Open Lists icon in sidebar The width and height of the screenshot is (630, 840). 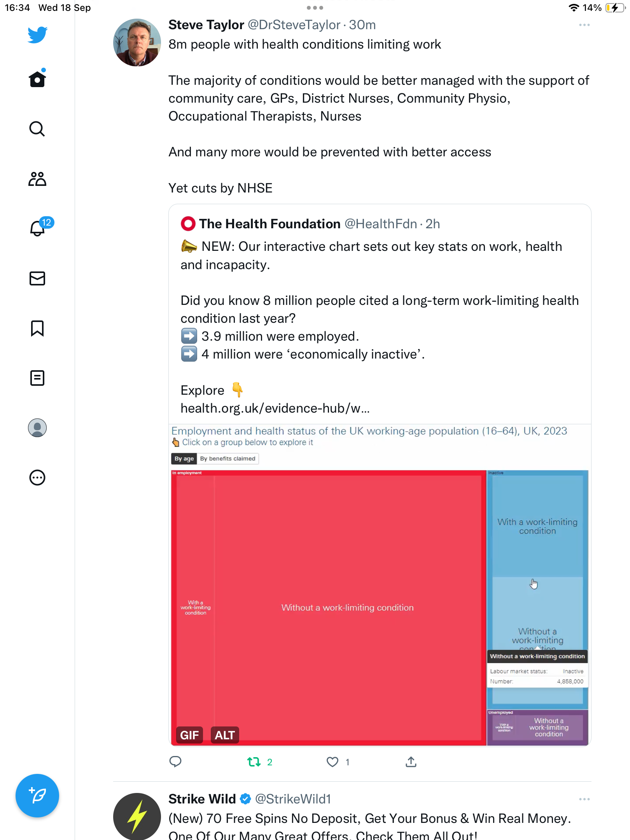point(37,378)
